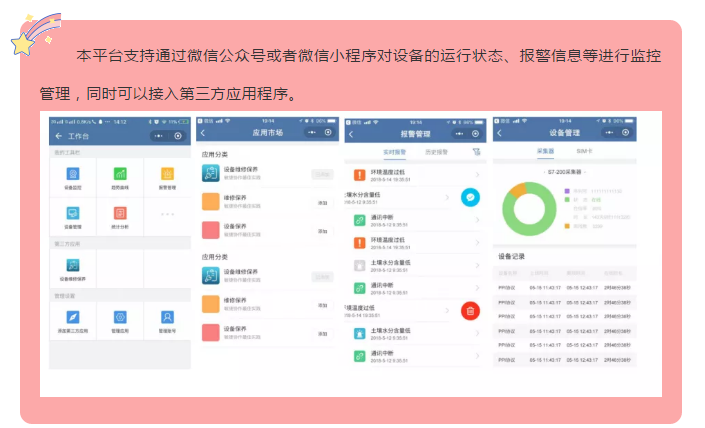Image resolution: width=705 pixels, height=428 pixels.
Task: Open the yellow 报警管理 icon on the workbench
Action: pos(167,174)
